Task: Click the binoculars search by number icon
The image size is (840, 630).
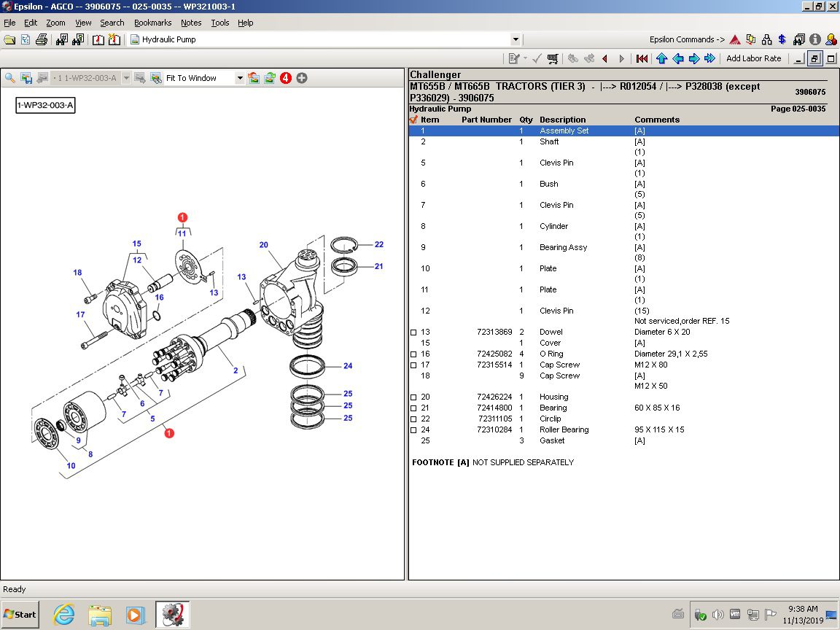Action: [61, 39]
